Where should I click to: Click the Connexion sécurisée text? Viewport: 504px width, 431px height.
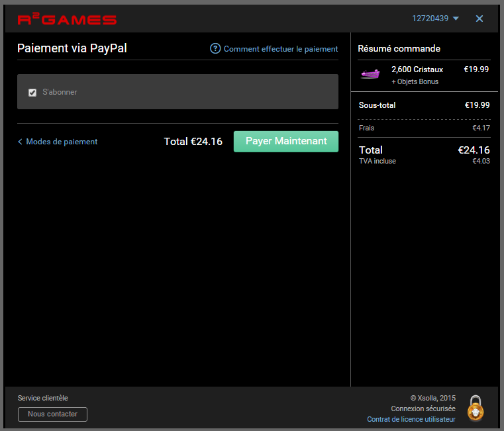click(423, 408)
